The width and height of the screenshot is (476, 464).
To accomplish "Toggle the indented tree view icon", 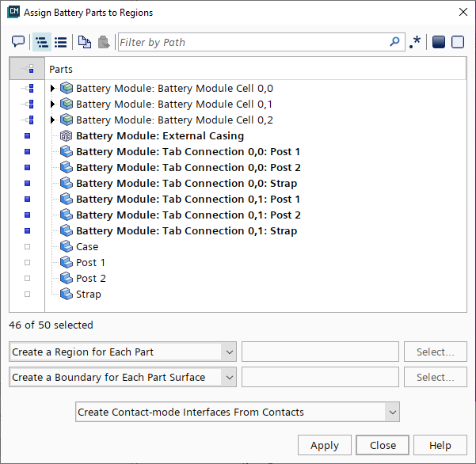I will (41, 42).
